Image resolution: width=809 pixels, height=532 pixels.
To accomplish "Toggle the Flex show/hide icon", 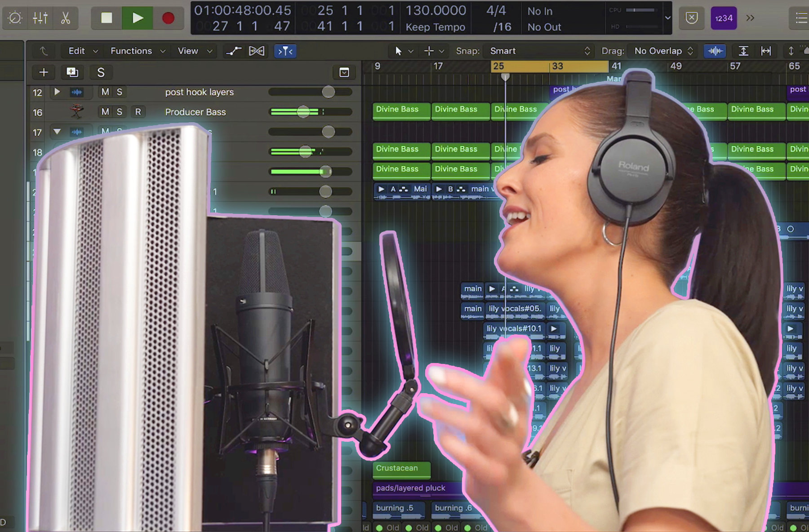I will (257, 51).
